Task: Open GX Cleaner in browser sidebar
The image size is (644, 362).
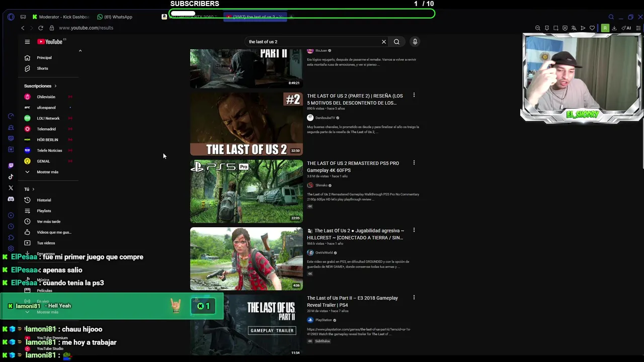Action: (11, 128)
